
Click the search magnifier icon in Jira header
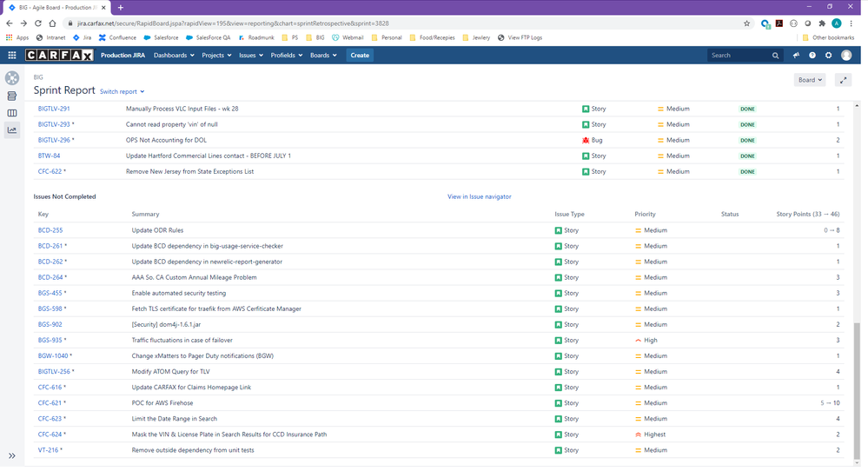[x=776, y=56]
